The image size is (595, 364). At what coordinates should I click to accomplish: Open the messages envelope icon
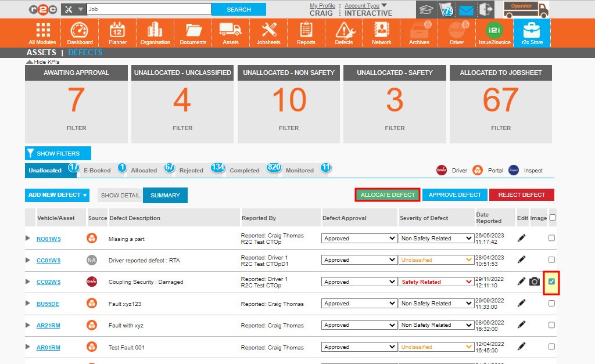pyautogui.click(x=466, y=9)
